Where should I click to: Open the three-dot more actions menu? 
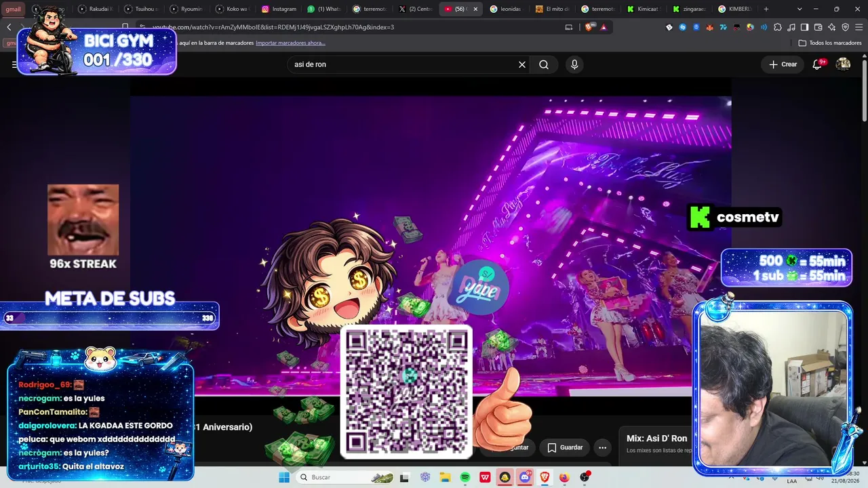pyautogui.click(x=602, y=447)
